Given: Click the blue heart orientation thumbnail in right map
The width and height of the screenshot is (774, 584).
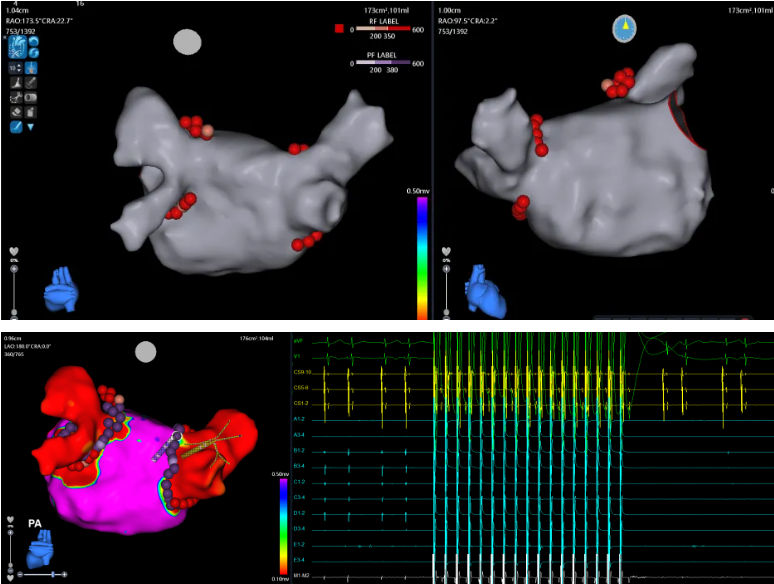Looking at the screenshot, I should point(486,291).
